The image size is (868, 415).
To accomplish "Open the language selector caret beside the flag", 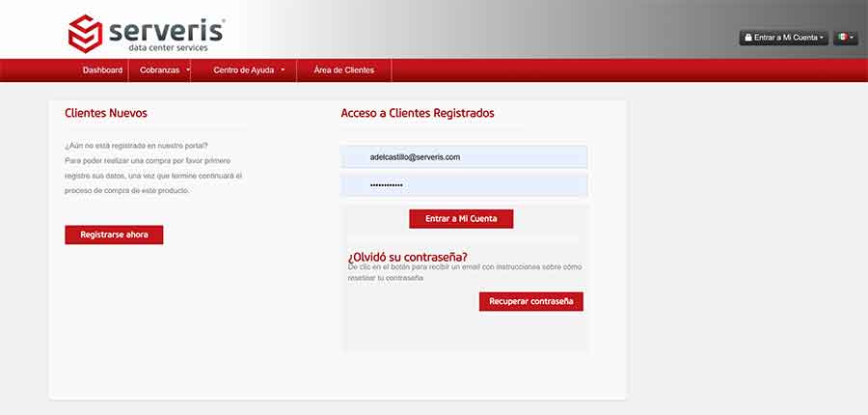I will coord(852,38).
